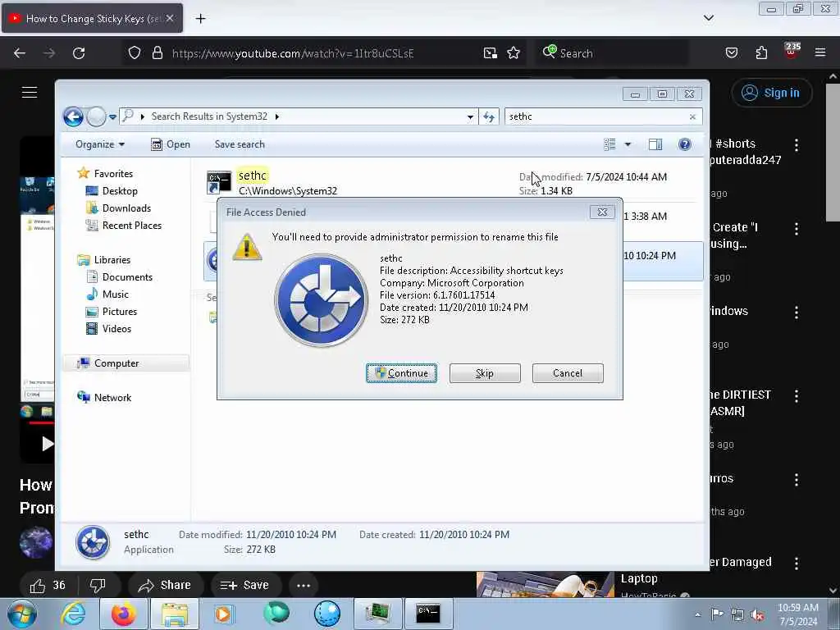Screen dimensions: 840x630
Task: Share the YouTube video
Action: (164, 585)
